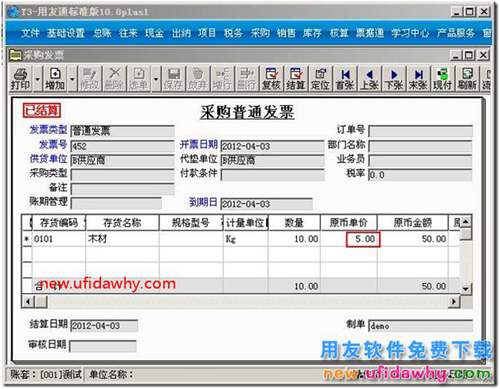Viewport: 500px width, 389px height.
Task: Click the 制单 field showing demo
Action: click(x=420, y=325)
